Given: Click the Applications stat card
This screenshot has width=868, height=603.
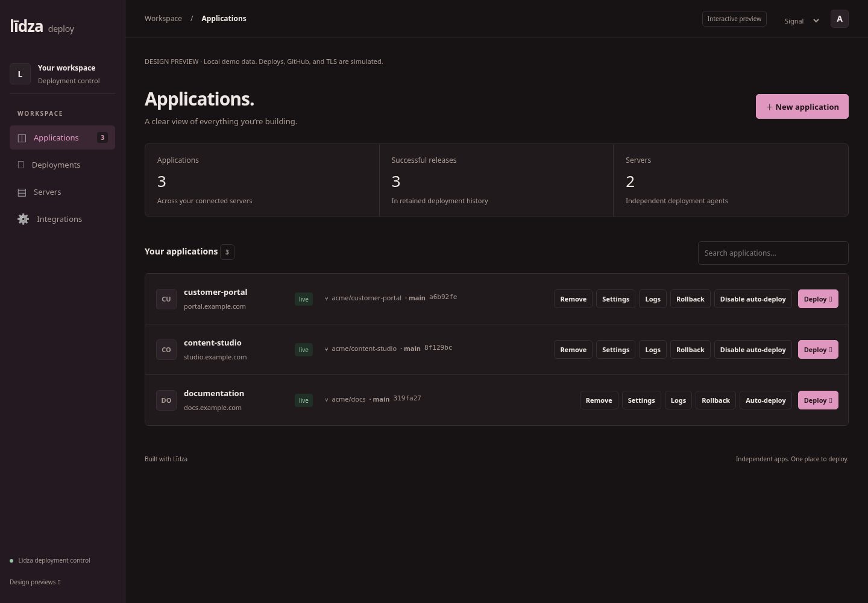Looking at the screenshot, I should coord(262,180).
